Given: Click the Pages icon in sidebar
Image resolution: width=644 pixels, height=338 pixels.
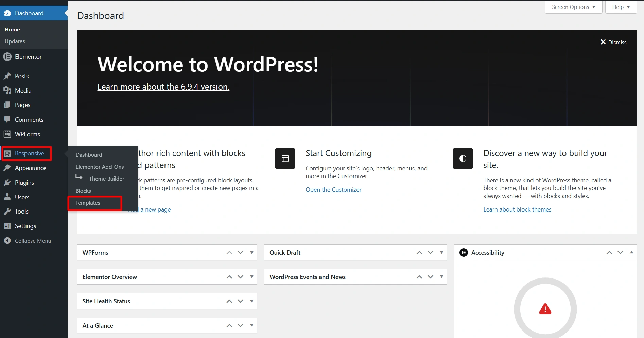Looking at the screenshot, I should coord(7,105).
